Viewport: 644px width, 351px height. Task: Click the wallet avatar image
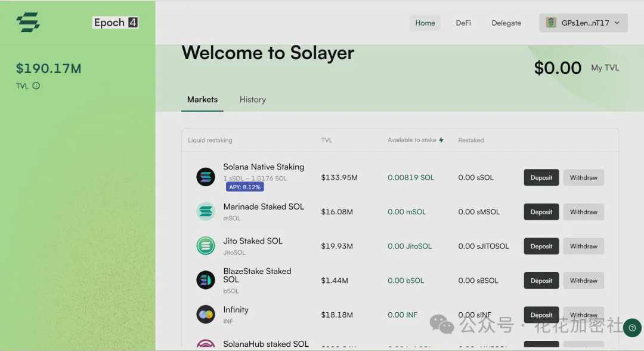[551, 23]
